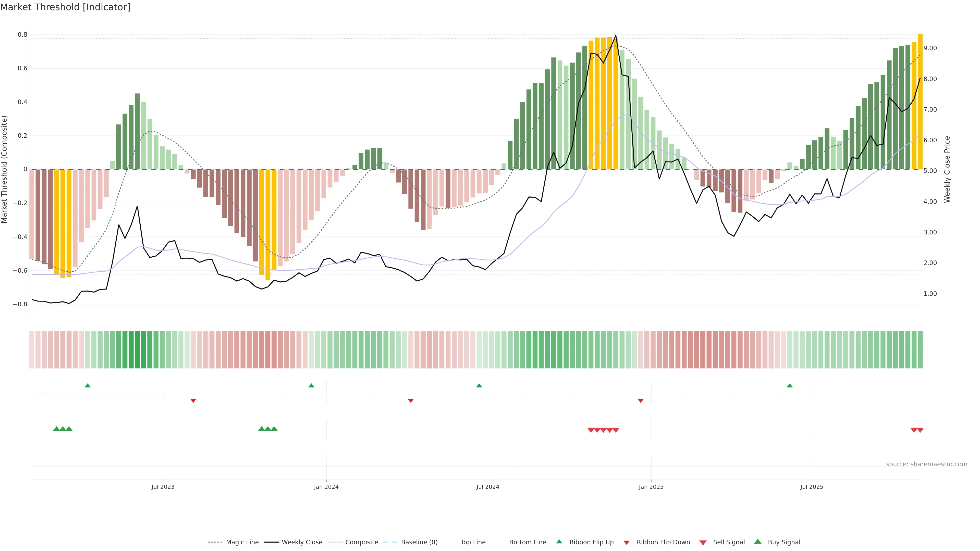Toggle the Bottom Line legend entry

pos(527,542)
